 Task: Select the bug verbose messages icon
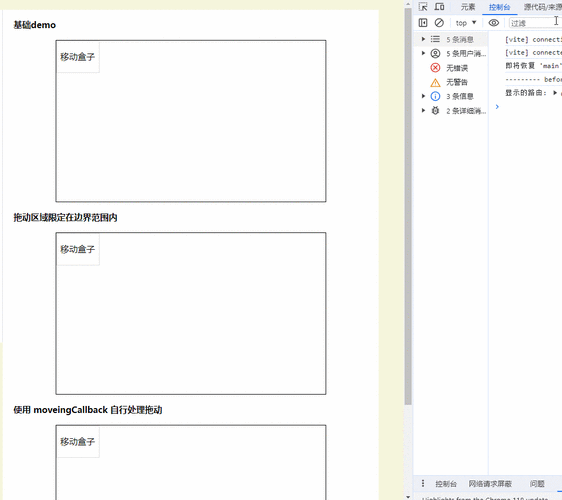435,111
